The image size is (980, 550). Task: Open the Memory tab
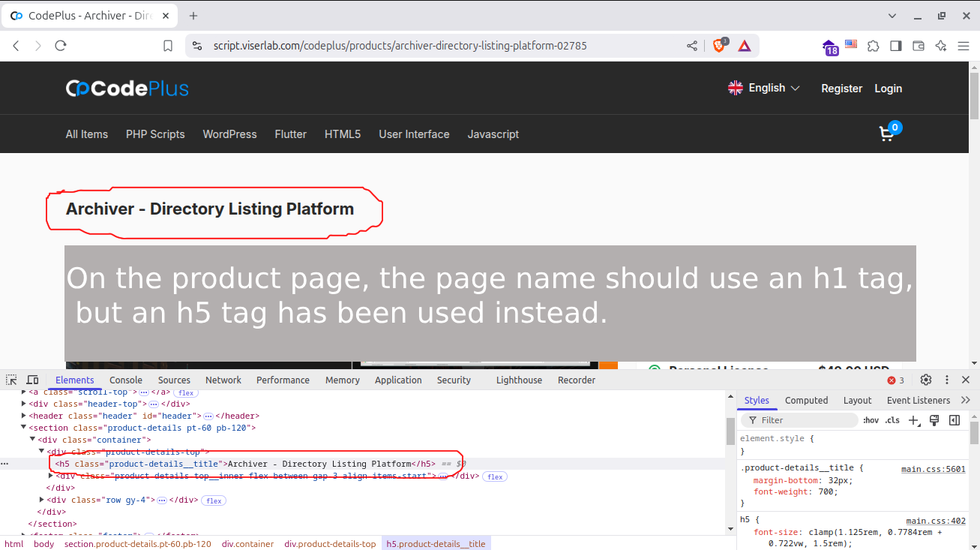(x=343, y=380)
